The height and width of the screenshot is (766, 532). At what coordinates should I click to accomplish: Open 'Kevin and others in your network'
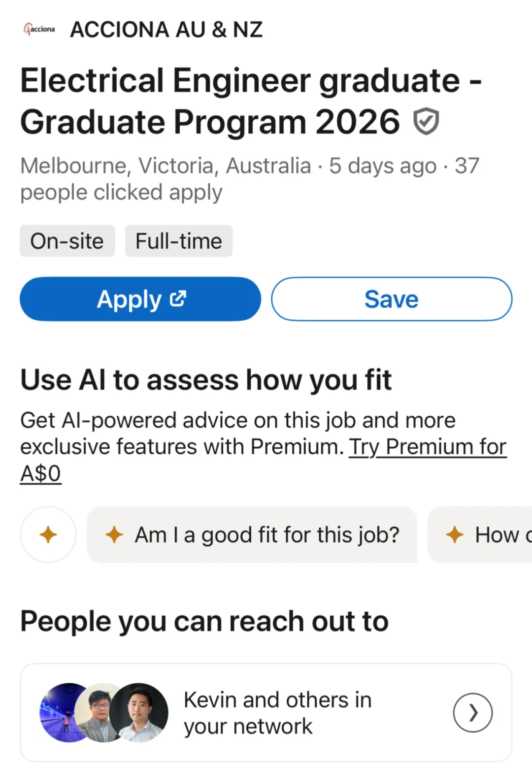point(277,712)
